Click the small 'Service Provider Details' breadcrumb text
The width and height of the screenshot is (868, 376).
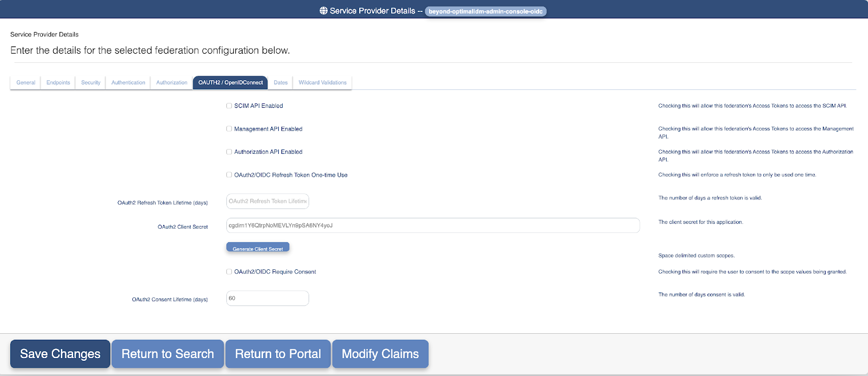click(44, 34)
